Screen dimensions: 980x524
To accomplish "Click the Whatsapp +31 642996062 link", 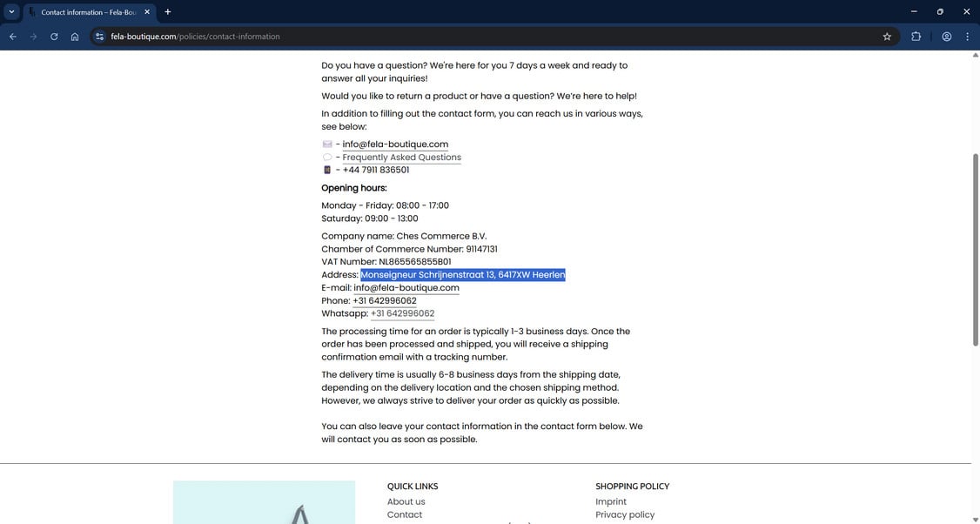I will tap(402, 314).
